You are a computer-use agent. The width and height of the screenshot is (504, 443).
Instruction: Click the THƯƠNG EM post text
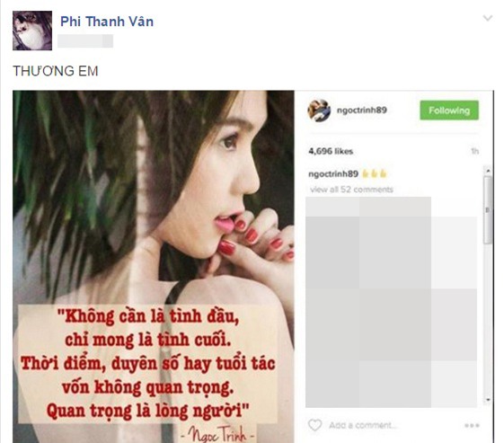[56, 71]
